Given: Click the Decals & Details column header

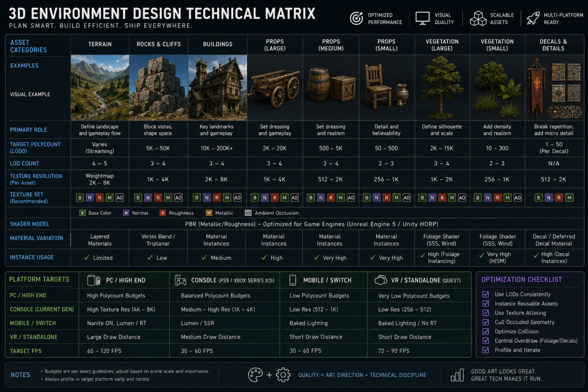Looking at the screenshot, I should tap(554, 45).
